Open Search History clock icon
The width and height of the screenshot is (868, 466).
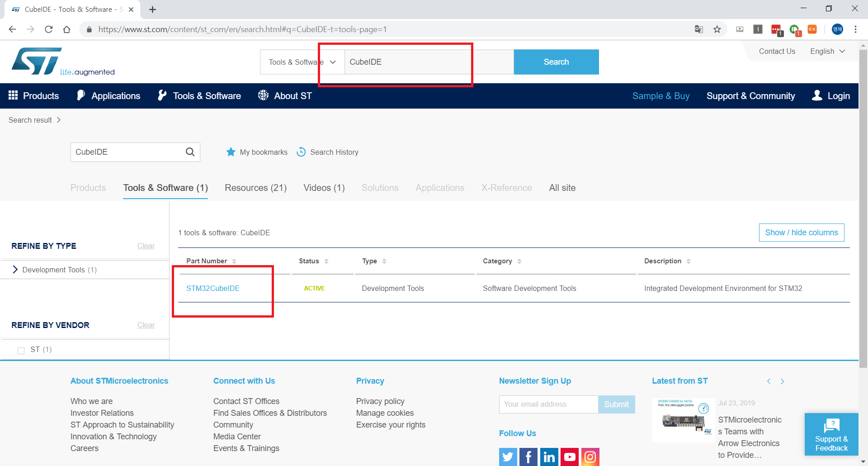pyautogui.click(x=327, y=152)
